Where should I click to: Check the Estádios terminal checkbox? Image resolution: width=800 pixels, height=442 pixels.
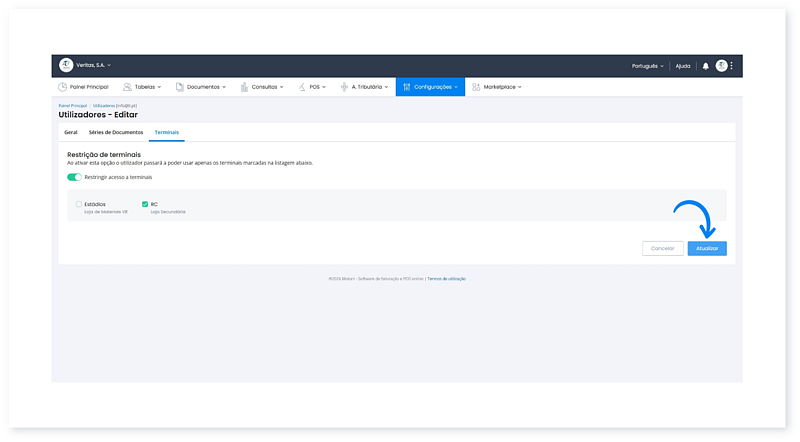point(79,204)
